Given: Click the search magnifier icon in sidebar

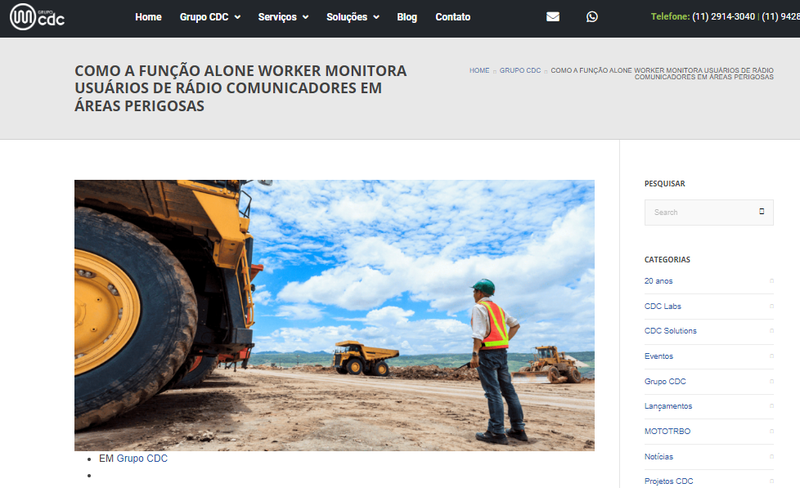Looking at the screenshot, I should click(x=761, y=212).
